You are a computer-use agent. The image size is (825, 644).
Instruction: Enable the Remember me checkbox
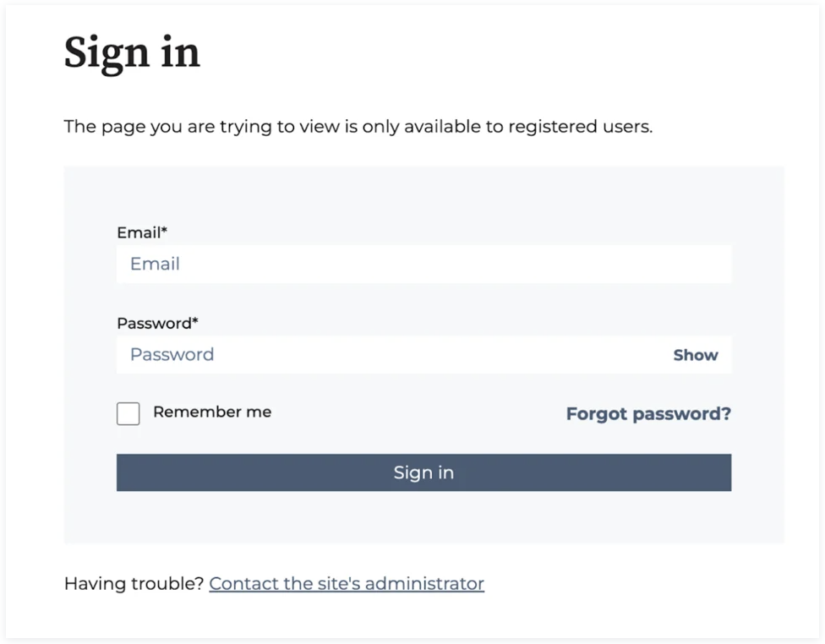[x=128, y=413]
